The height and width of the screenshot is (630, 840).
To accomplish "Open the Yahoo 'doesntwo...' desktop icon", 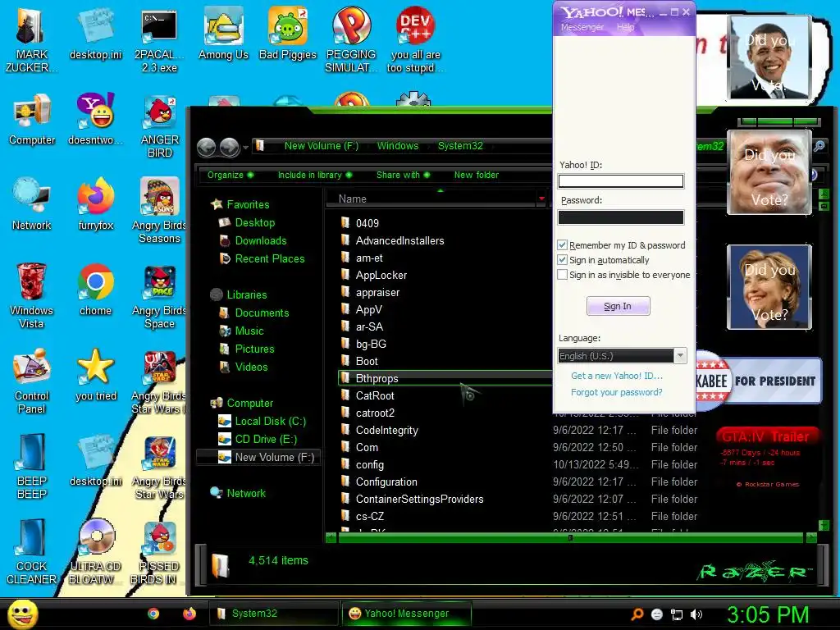I will [95, 119].
